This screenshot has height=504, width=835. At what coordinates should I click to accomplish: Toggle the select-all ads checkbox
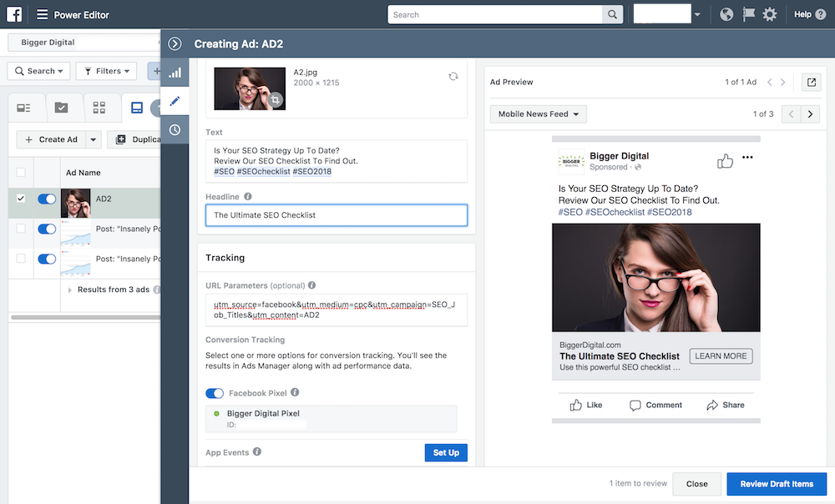[x=21, y=172]
